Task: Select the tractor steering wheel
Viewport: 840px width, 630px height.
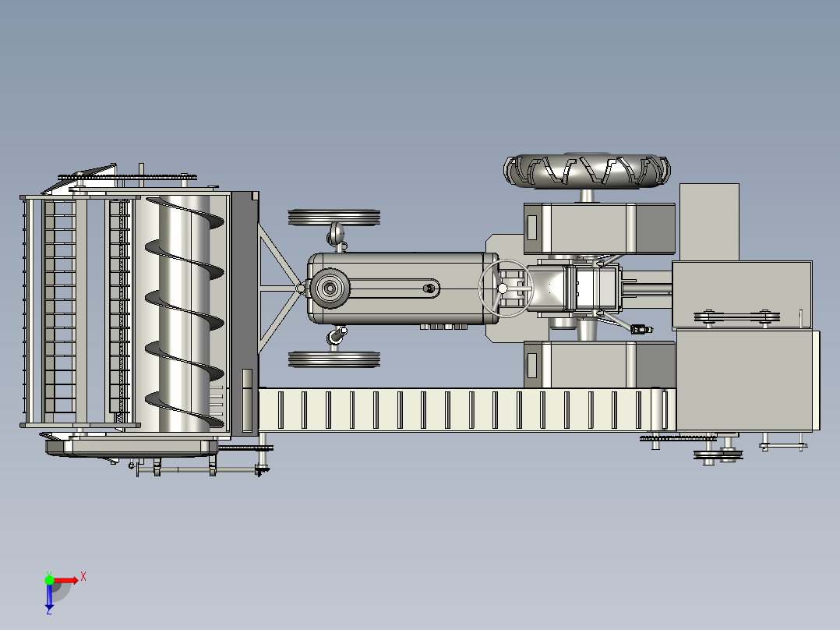Action: pos(505,288)
